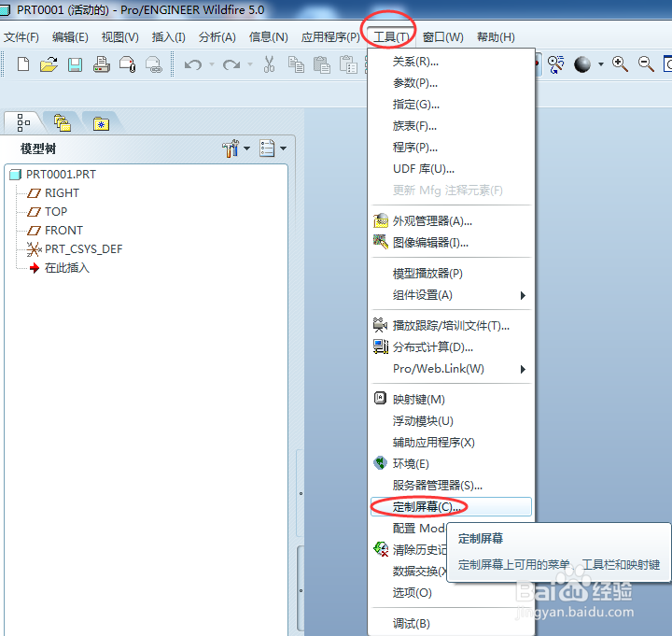
Task: Click the Redo arrow icon
Action: [231, 64]
